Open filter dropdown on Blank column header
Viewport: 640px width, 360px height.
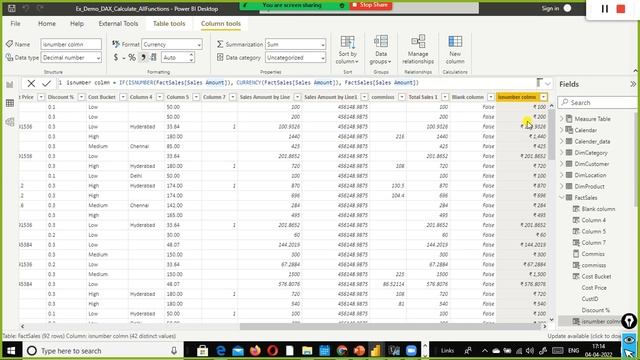[491, 97]
